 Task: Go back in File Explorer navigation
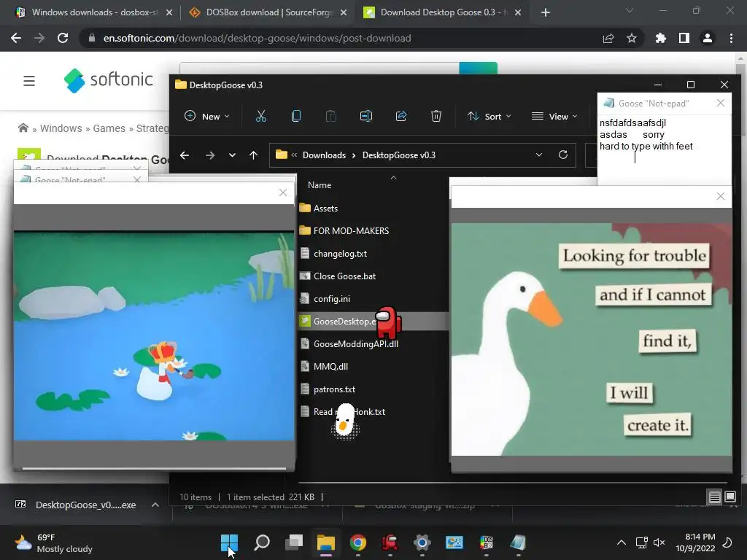185,155
